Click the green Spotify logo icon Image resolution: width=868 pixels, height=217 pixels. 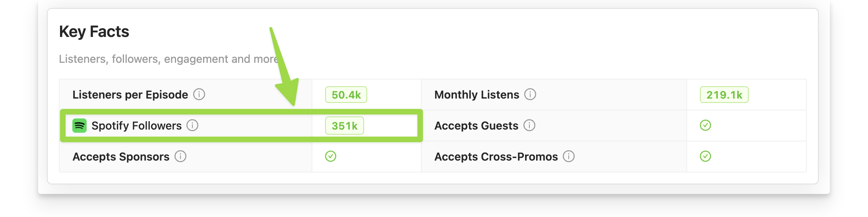[79, 126]
